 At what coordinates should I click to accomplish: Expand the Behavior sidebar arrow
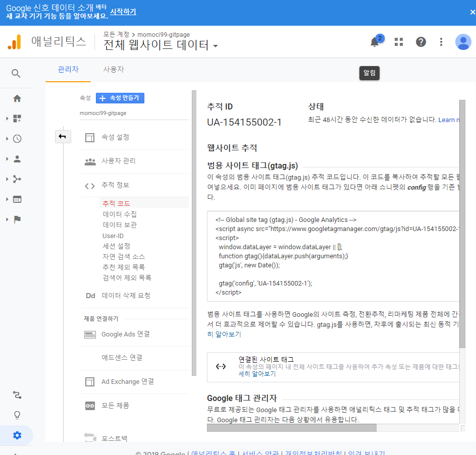(x=7, y=199)
